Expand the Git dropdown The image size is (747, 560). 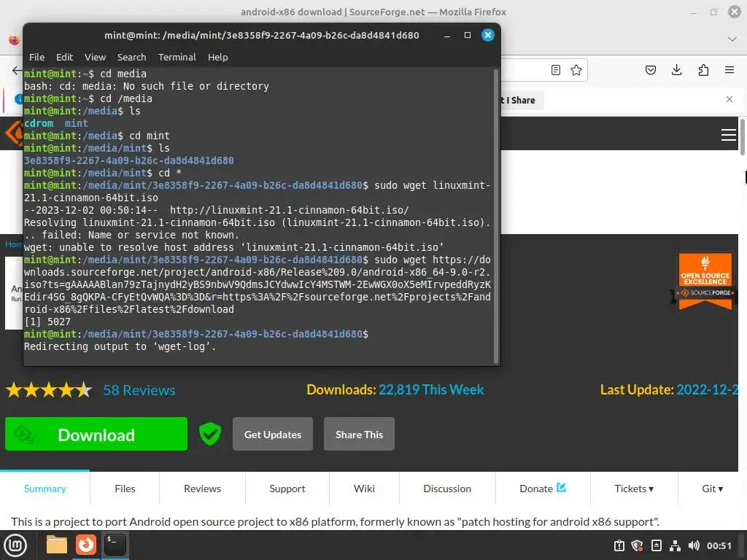712,489
